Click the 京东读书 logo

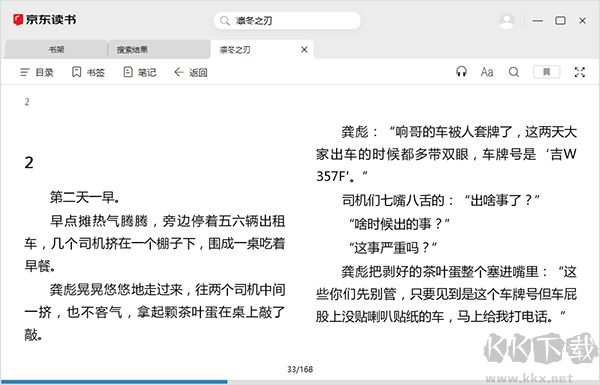[x=44, y=20]
